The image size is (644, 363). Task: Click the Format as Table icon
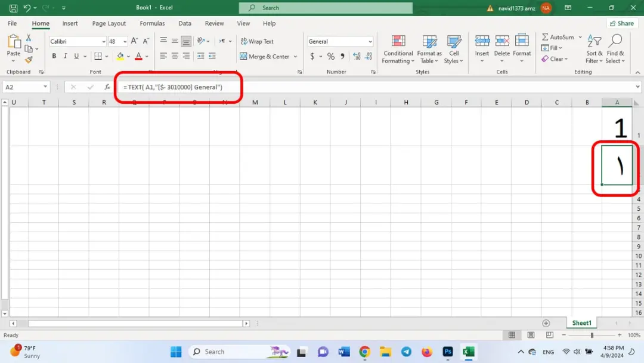[x=429, y=41]
